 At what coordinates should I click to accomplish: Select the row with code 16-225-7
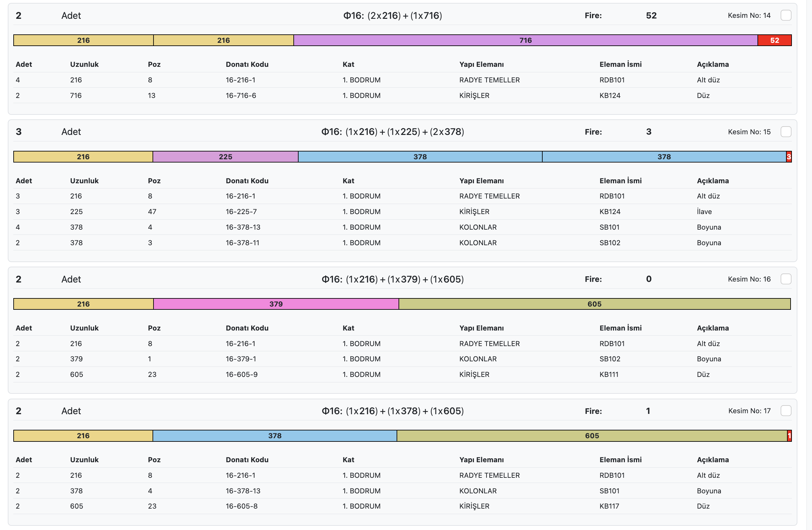tap(241, 211)
